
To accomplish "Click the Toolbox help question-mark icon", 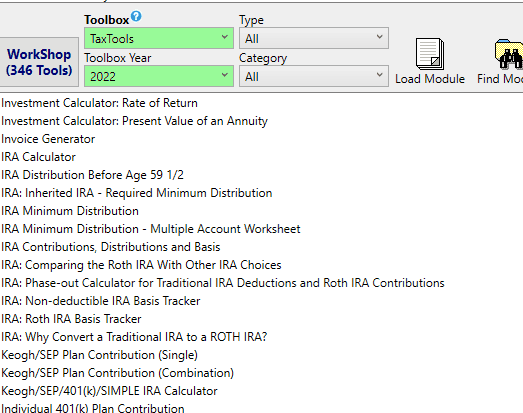I will tap(136, 16).
